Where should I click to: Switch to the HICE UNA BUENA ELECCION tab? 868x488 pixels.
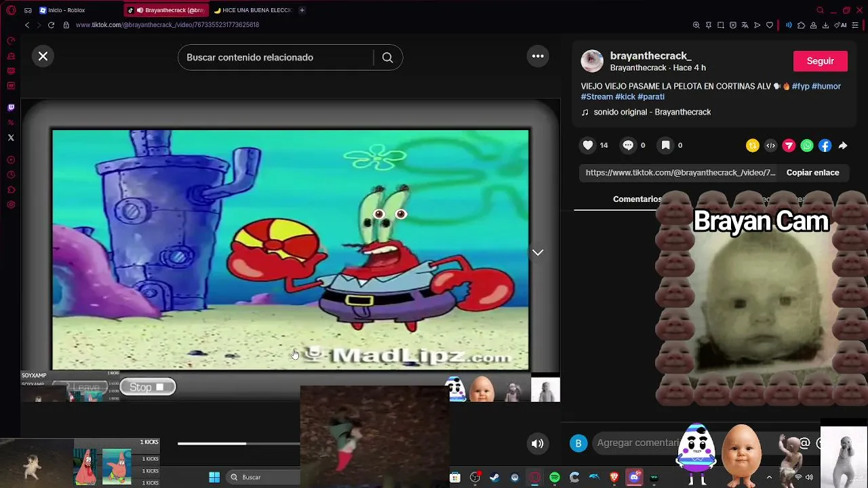click(x=252, y=10)
